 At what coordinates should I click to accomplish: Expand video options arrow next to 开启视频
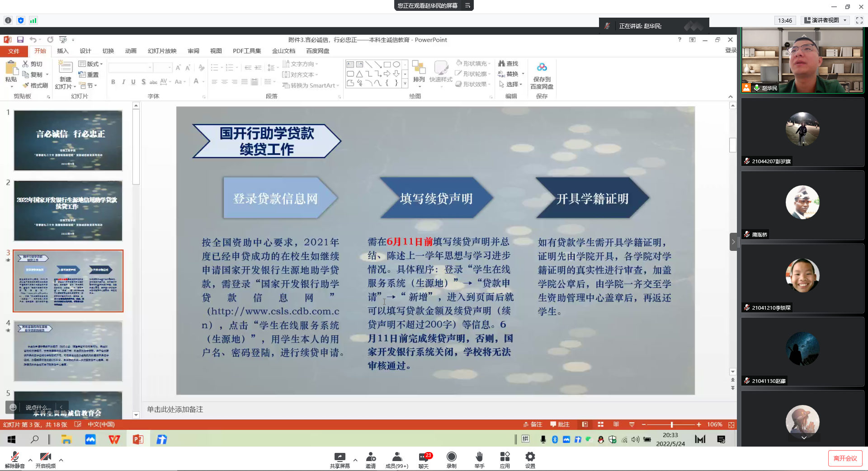61,460
